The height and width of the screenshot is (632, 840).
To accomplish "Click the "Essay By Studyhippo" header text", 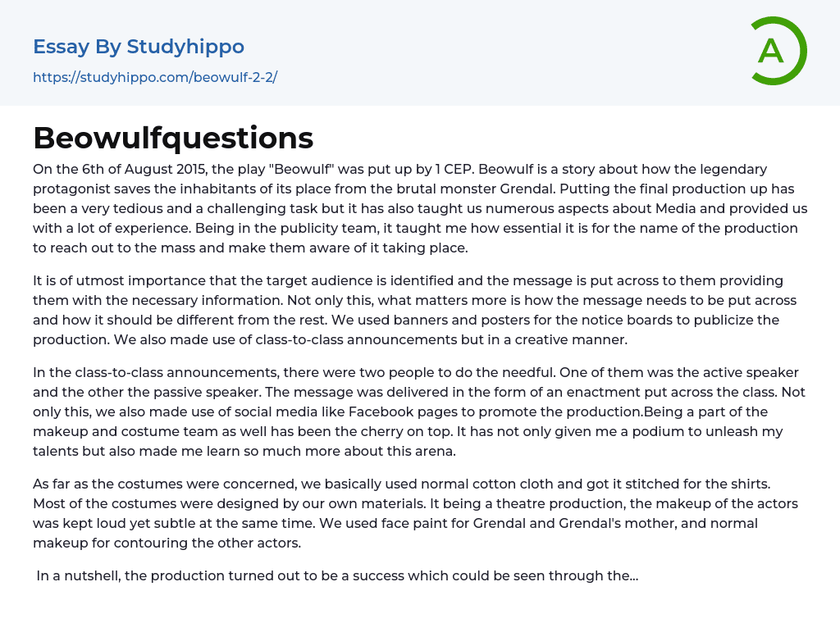I will (x=139, y=47).
